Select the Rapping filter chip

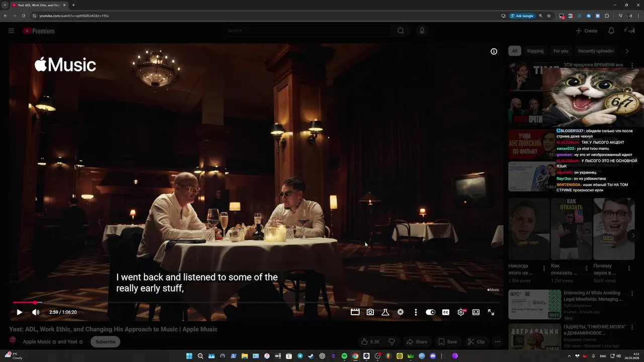pyautogui.click(x=535, y=51)
